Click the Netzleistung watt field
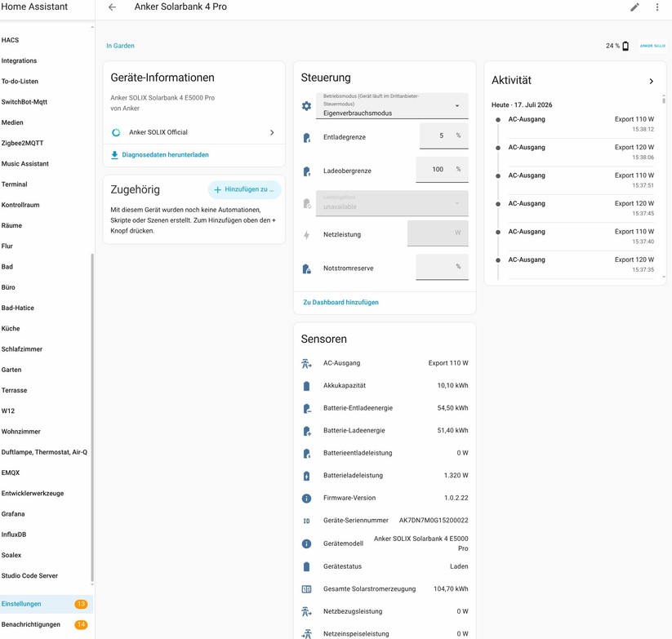This screenshot has height=639, width=672. (438, 233)
